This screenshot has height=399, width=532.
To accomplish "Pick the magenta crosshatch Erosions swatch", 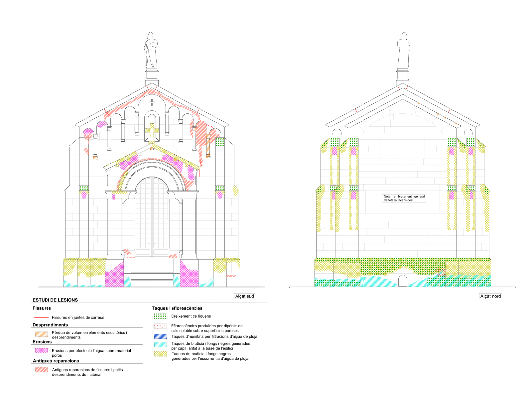I will coord(42,350).
